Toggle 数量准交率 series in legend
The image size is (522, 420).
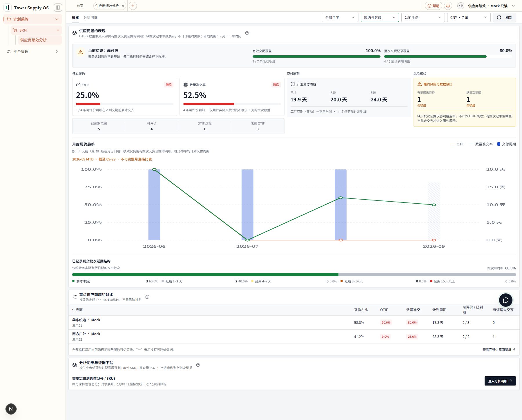click(x=481, y=144)
